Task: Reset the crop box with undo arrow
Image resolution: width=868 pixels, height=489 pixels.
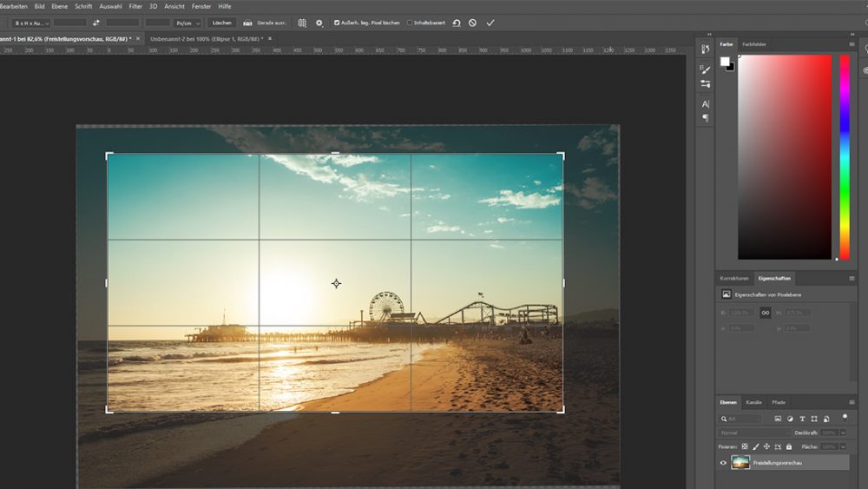Action: pos(457,23)
